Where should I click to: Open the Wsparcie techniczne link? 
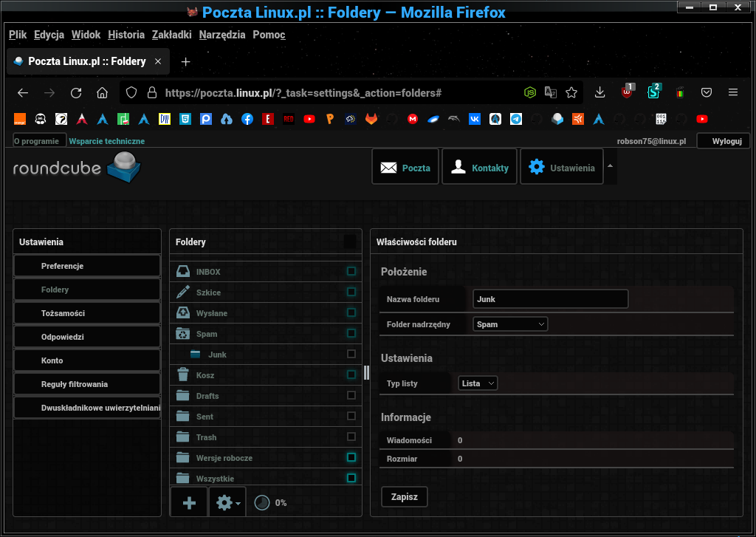click(106, 141)
